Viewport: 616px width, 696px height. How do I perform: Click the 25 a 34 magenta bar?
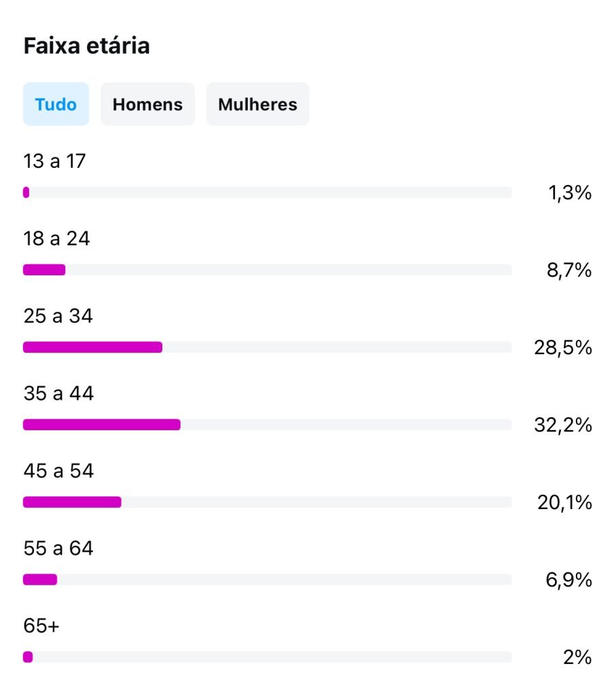click(92, 347)
